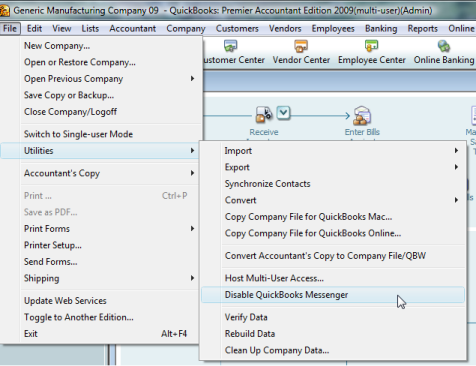Choose Clean Up Company Data
The height and width of the screenshot is (366, 476).
click(333, 350)
